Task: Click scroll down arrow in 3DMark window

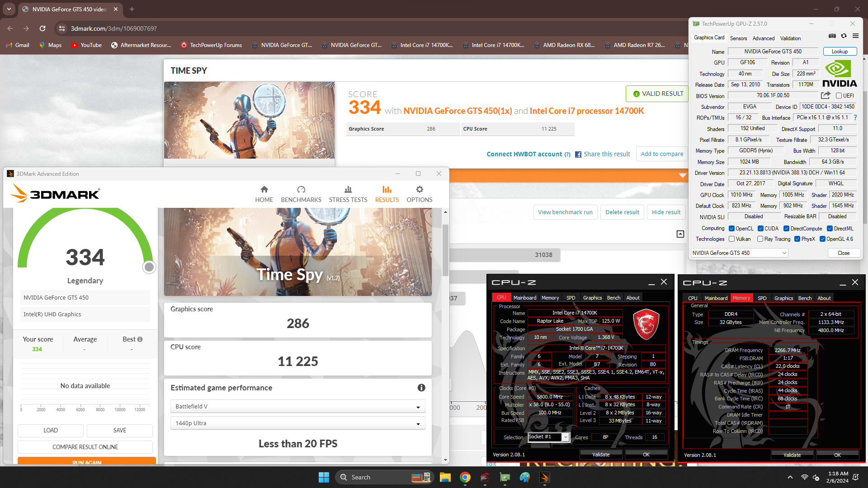Action: pos(445,460)
